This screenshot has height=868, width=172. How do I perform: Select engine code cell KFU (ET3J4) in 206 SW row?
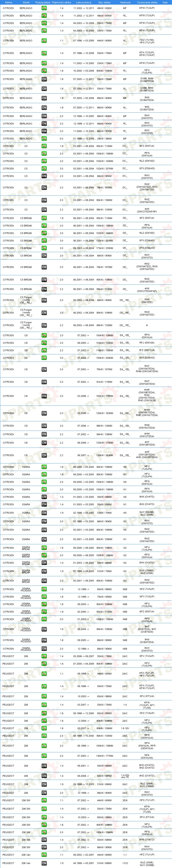147,817
